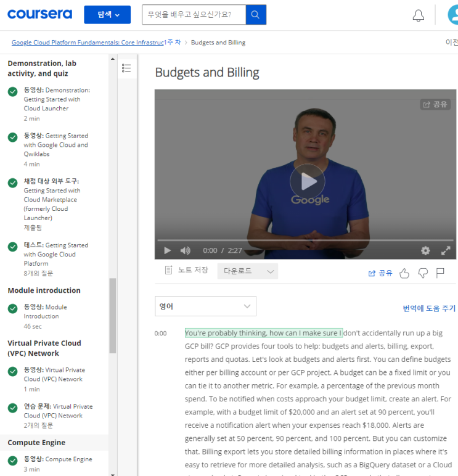Screen dimensions: 458x476
Task: Click the Coursera logo
Action: click(x=40, y=14)
